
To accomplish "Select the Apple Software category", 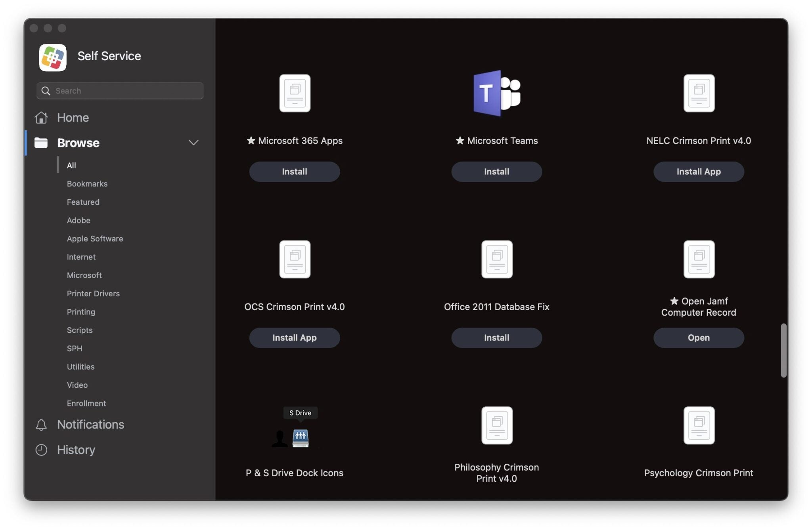I will coord(95,238).
